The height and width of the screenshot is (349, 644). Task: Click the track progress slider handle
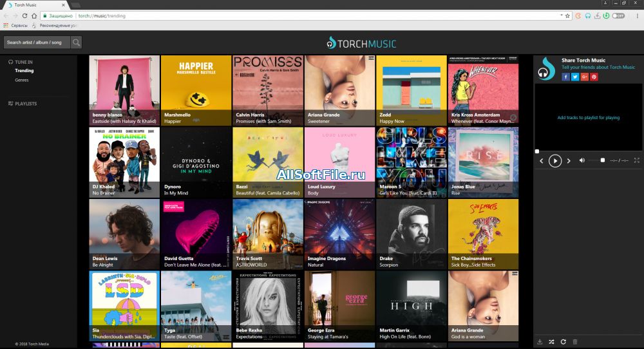coord(537,151)
